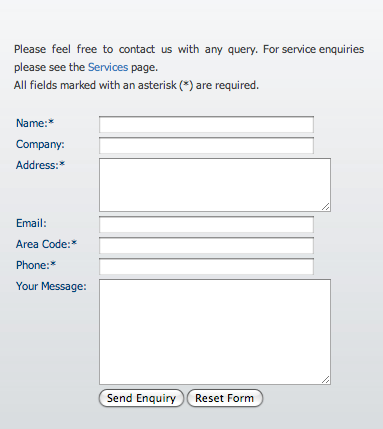
Task: Click the Address box resize handle
Action: tap(326, 207)
